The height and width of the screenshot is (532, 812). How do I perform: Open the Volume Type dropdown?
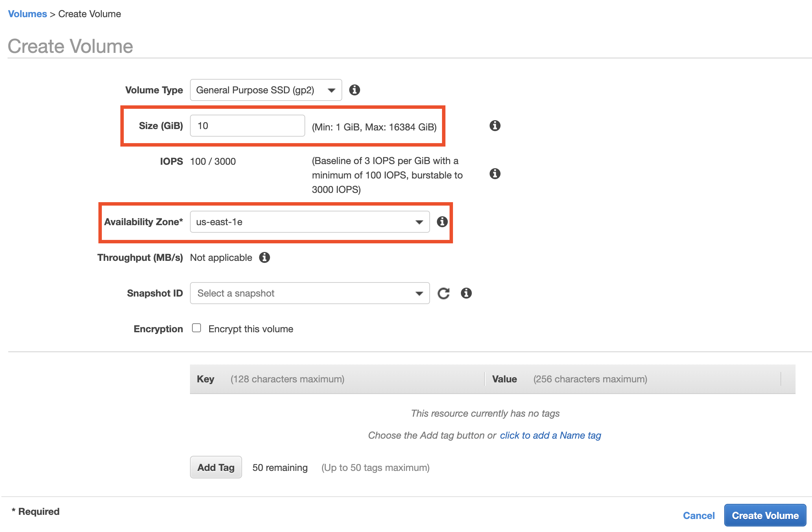pos(266,90)
